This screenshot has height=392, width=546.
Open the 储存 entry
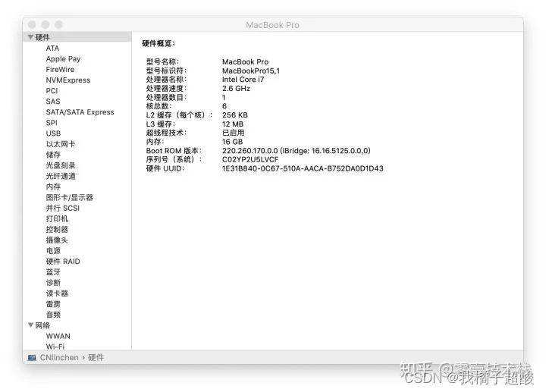coord(53,155)
